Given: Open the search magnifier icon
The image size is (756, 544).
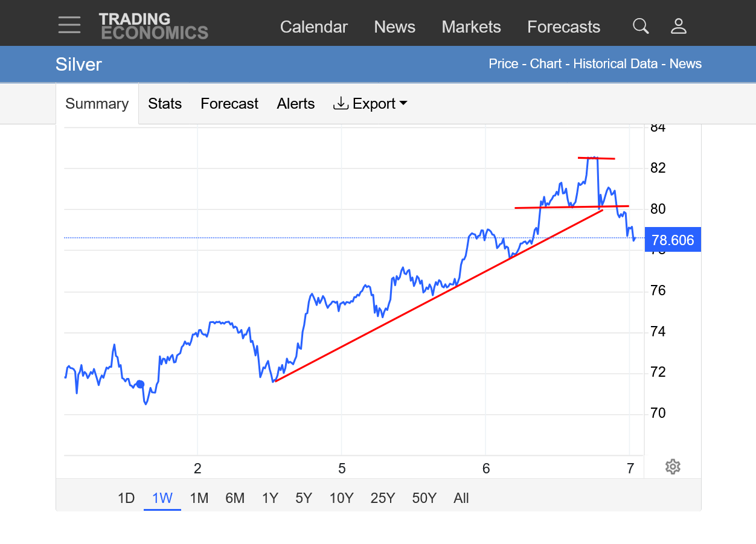Looking at the screenshot, I should 640,26.
